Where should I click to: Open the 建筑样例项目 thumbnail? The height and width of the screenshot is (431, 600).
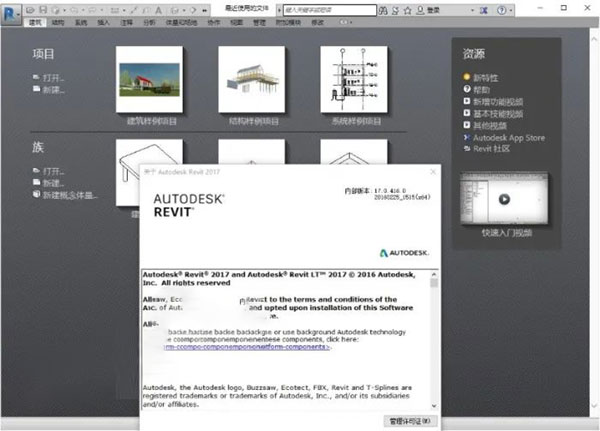149,80
